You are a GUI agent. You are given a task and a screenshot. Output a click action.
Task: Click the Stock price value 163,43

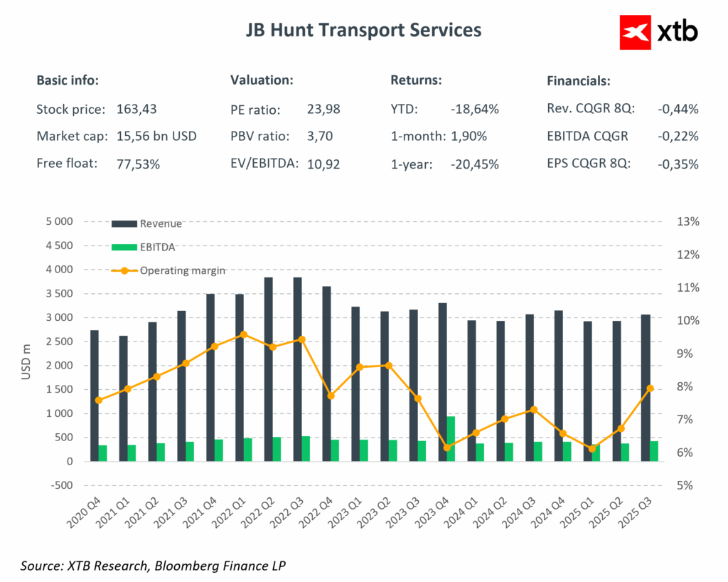pos(136,110)
